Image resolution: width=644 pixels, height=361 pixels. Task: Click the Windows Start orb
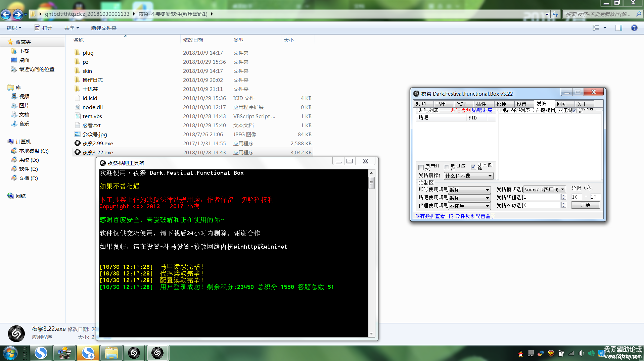(10, 353)
